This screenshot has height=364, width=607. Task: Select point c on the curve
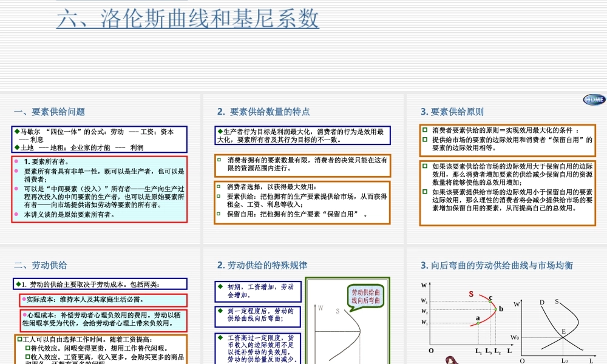(490, 302)
